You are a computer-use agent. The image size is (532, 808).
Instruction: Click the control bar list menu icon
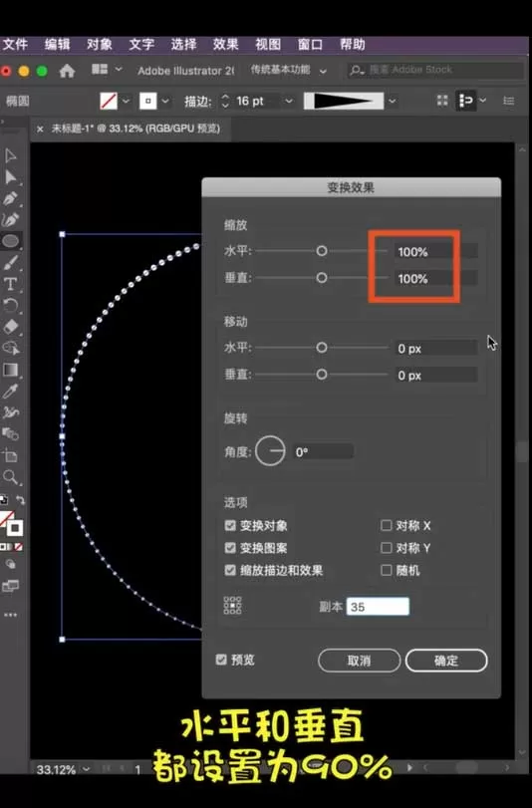pos(509,101)
